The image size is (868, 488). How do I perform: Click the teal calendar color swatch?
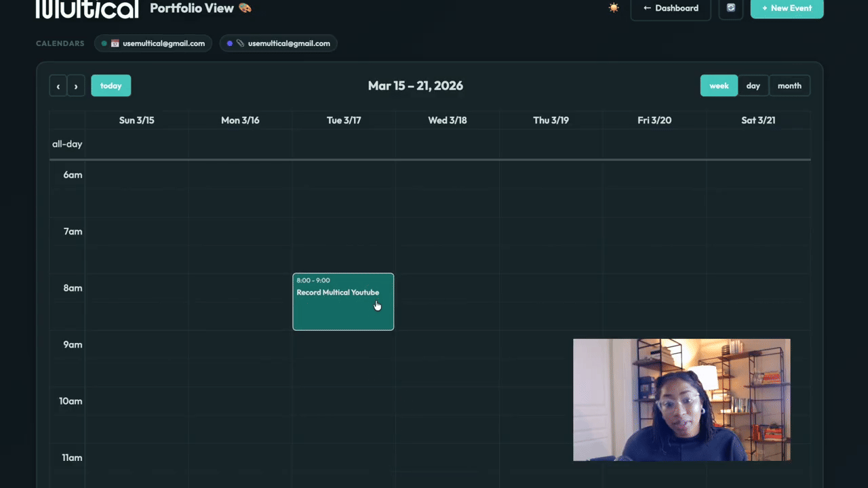[104, 43]
